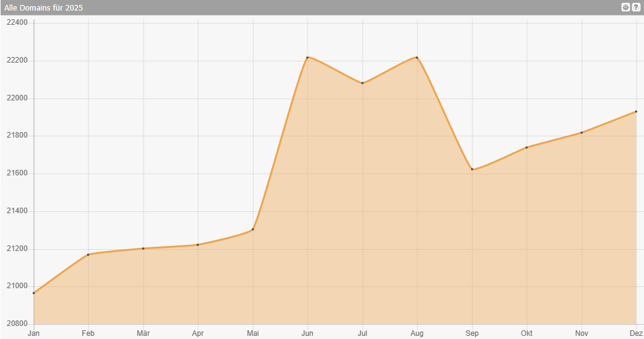The height and width of the screenshot is (339, 644).
Task: Select the Oktober data point on the line
Action: [x=526, y=147]
